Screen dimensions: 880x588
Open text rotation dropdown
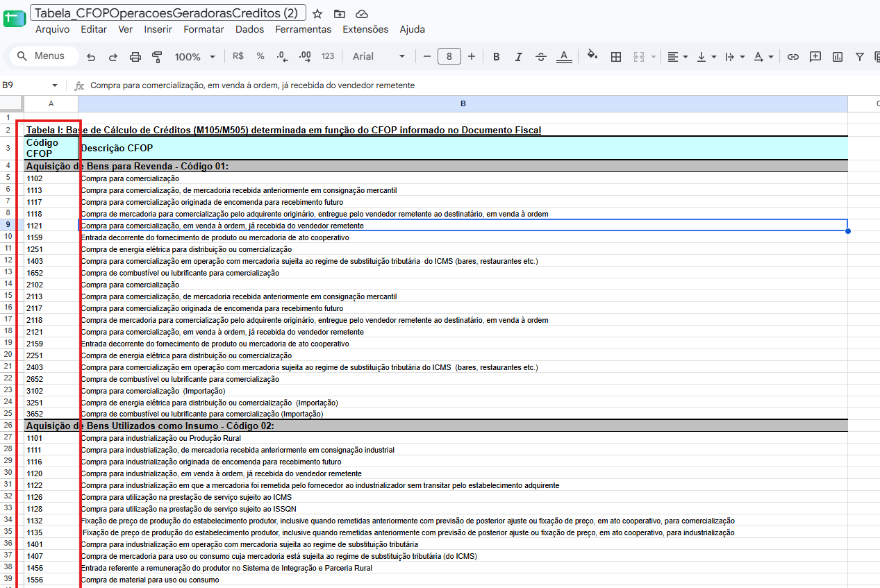(x=763, y=56)
